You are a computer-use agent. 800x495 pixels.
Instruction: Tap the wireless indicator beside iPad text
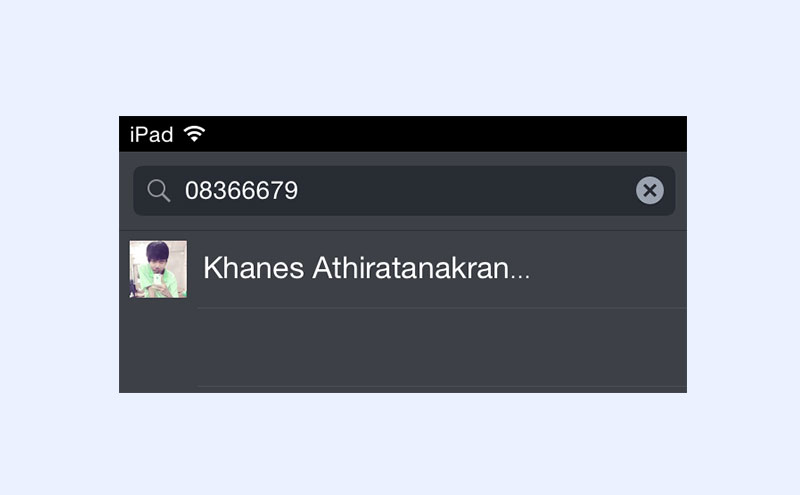pyautogui.click(x=194, y=134)
